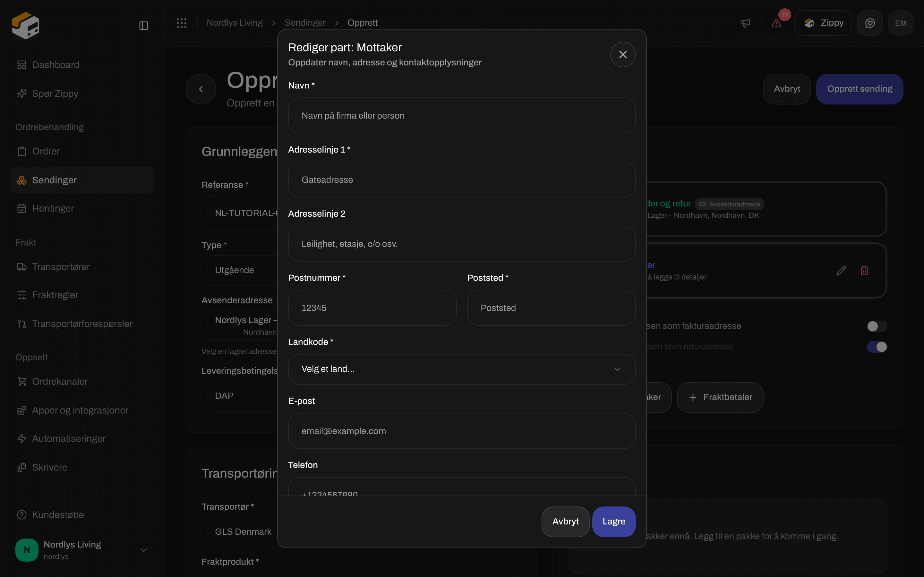924x577 pixels.
Task: Open the apps grid icon
Action: pyautogui.click(x=182, y=23)
